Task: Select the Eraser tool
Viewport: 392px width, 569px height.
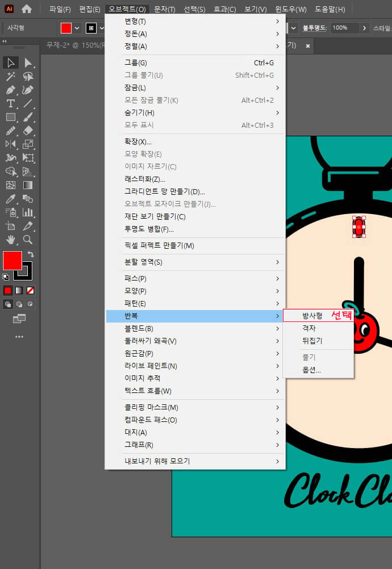Action: point(28,131)
